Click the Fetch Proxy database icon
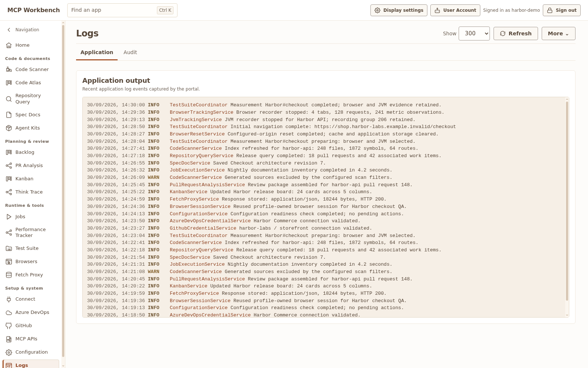 [9, 275]
